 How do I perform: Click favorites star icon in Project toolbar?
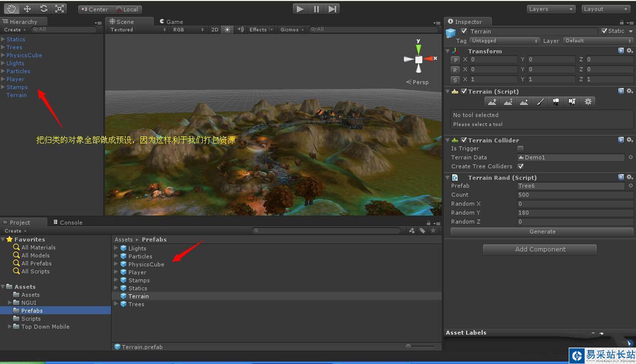pyautogui.click(x=433, y=231)
